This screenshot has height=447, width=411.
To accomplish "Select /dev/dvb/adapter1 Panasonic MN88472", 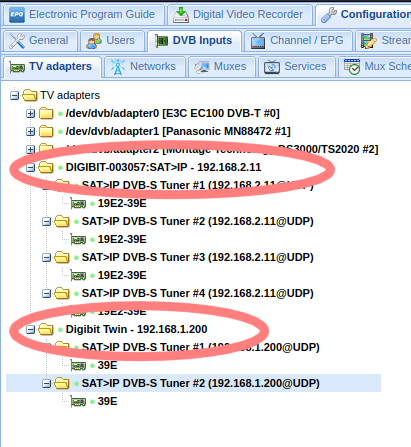I will (x=178, y=131).
